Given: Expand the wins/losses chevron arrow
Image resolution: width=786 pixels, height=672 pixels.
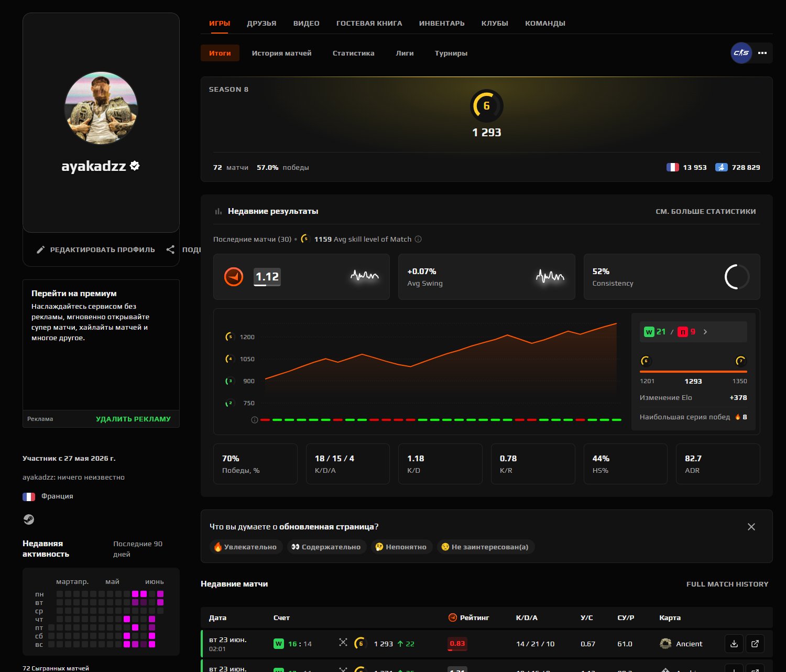Looking at the screenshot, I should coord(705,332).
